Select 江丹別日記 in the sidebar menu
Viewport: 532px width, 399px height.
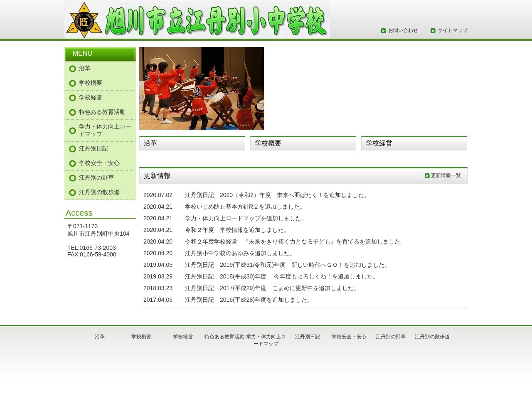[x=100, y=149]
